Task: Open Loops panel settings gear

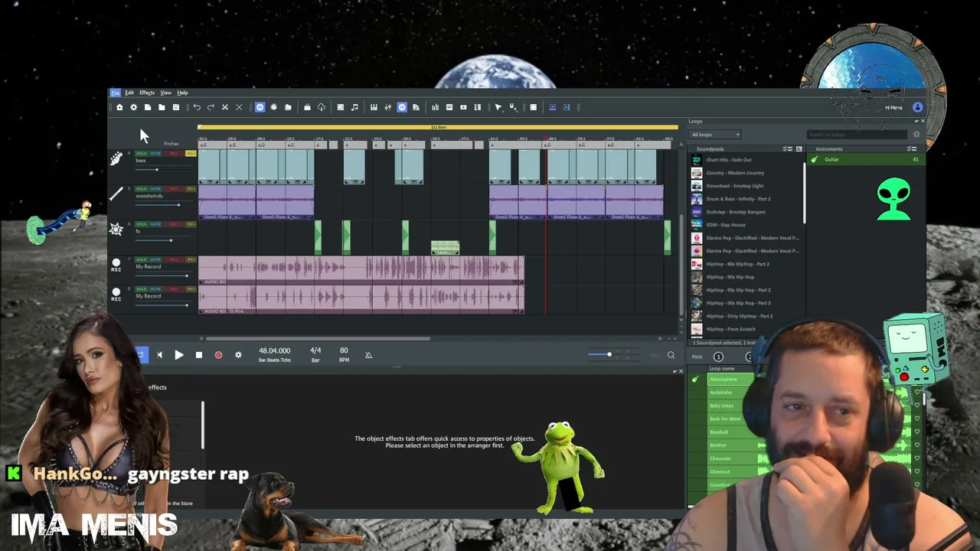Action: 916,135
